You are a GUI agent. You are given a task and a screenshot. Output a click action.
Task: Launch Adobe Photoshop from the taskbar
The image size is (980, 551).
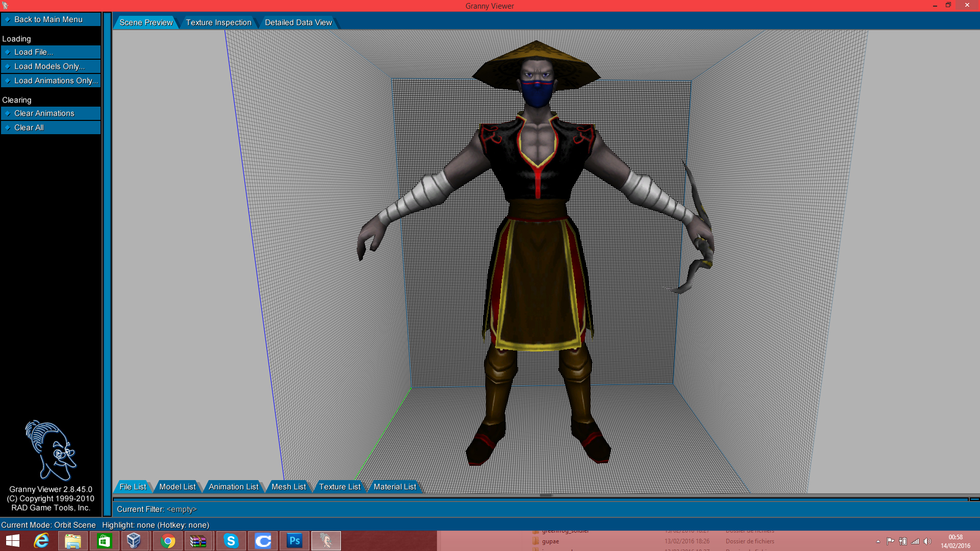click(x=294, y=540)
